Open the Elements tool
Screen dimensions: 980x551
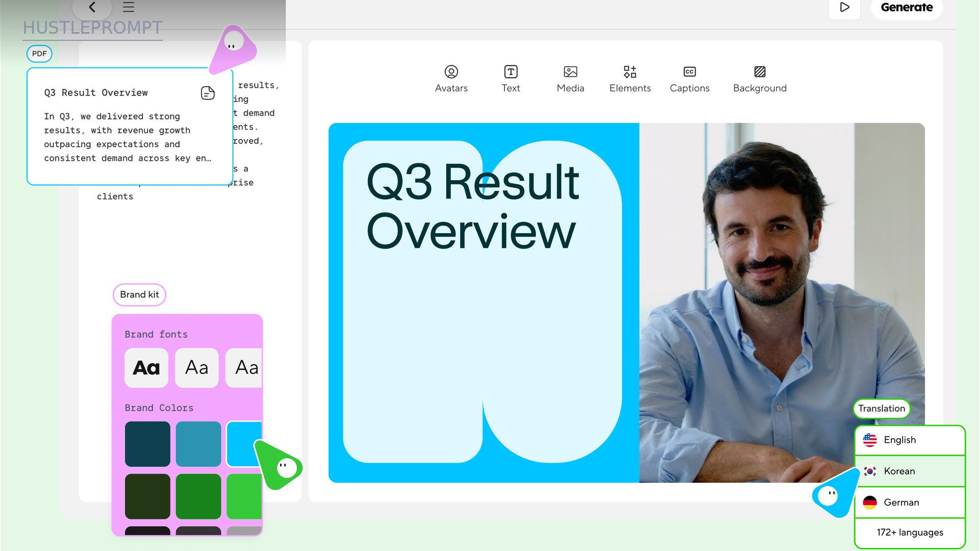630,79
